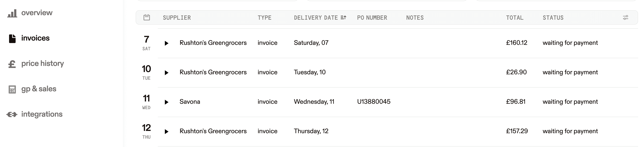Image resolution: width=644 pixels, height=147 pixels.
Task: Open the price history section
Action: pyautogui.click(x=42, y=64)
